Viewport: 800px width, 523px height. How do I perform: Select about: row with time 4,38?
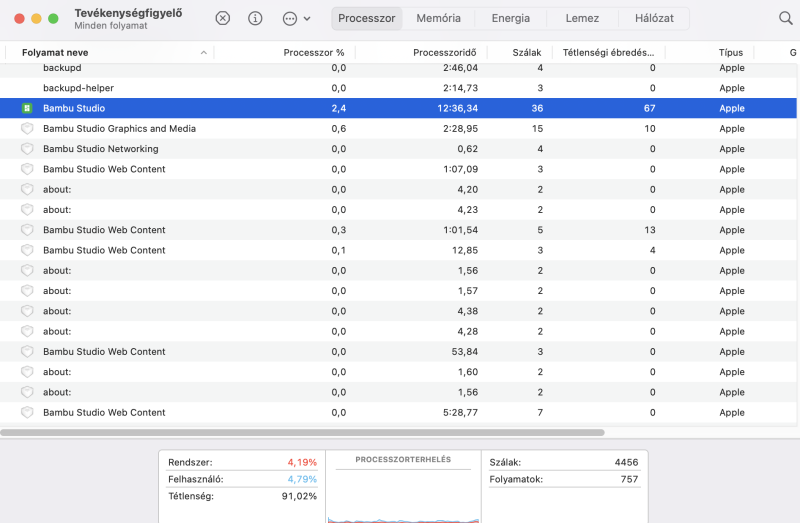[x=398, y=311]
